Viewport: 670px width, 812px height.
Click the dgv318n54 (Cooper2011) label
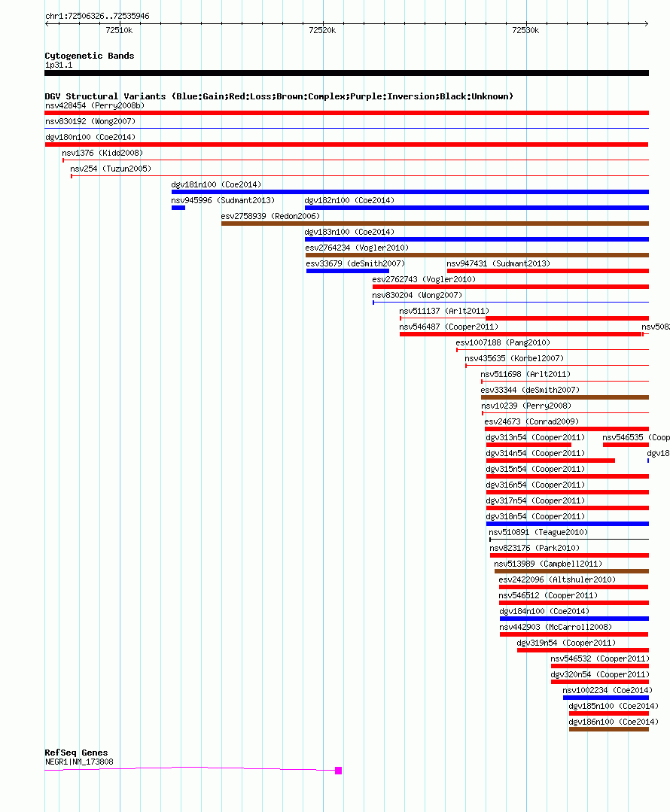click(x=535, y=516)
